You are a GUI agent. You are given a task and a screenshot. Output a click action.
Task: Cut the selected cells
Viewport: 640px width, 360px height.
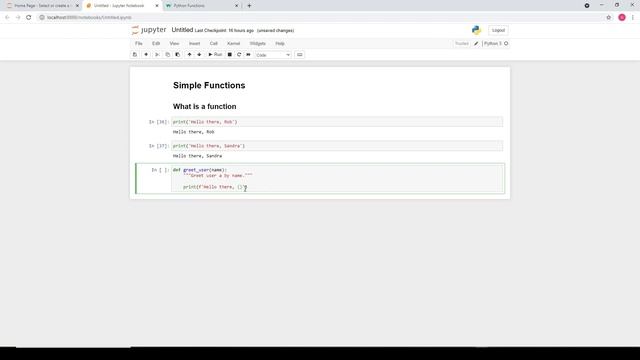coord(157,55)
